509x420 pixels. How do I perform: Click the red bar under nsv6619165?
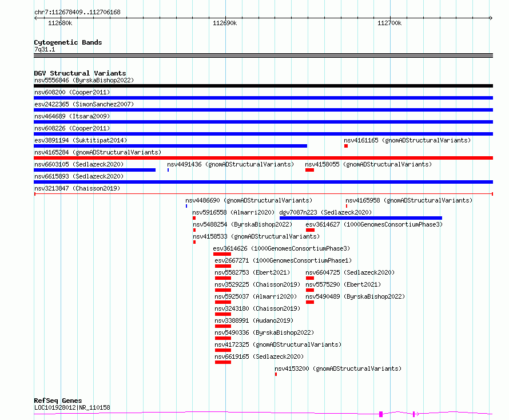pos(223,362)
